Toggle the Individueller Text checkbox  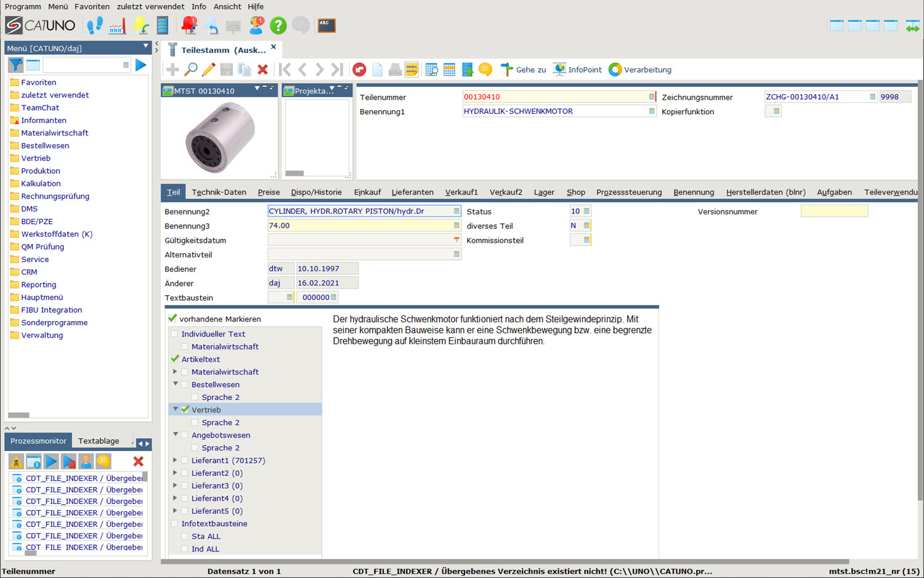[174, 334]
